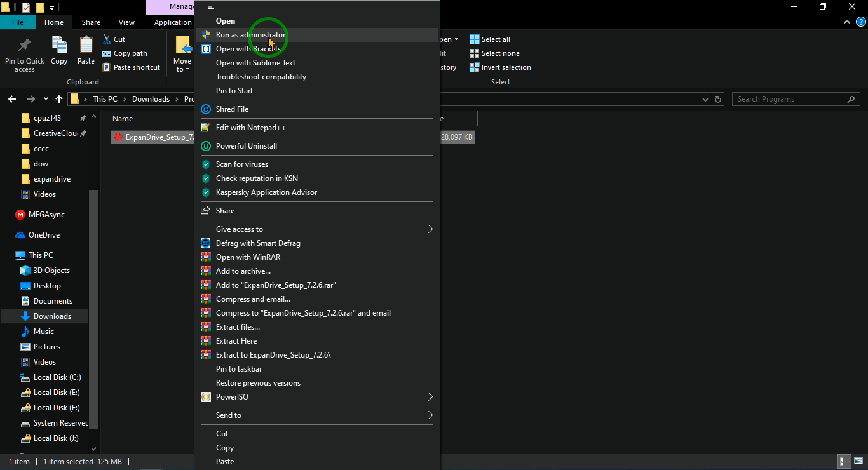Click Select all in the ribbon
Viewport: 868px width, 470px height.
point(490,39)
